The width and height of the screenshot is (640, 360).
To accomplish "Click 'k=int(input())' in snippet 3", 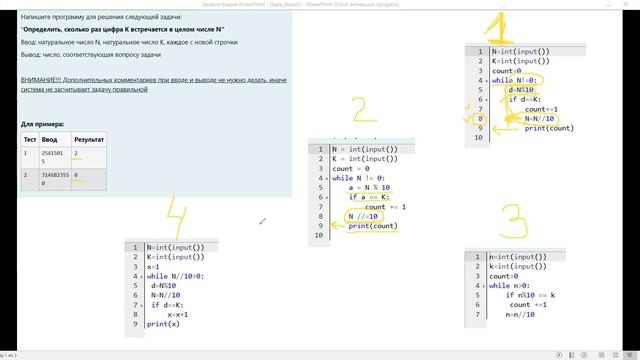I will 518,267.
